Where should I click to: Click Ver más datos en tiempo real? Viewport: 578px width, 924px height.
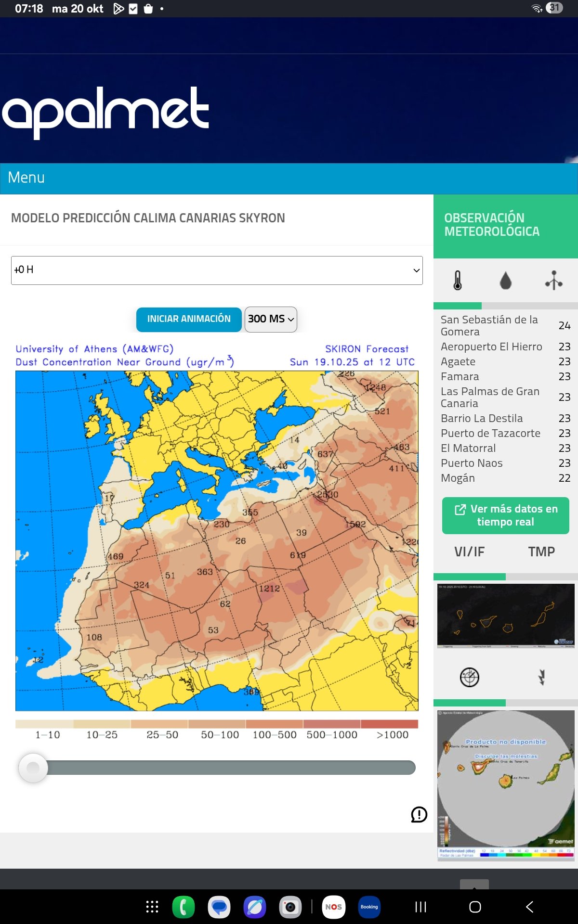pos(505,515)
